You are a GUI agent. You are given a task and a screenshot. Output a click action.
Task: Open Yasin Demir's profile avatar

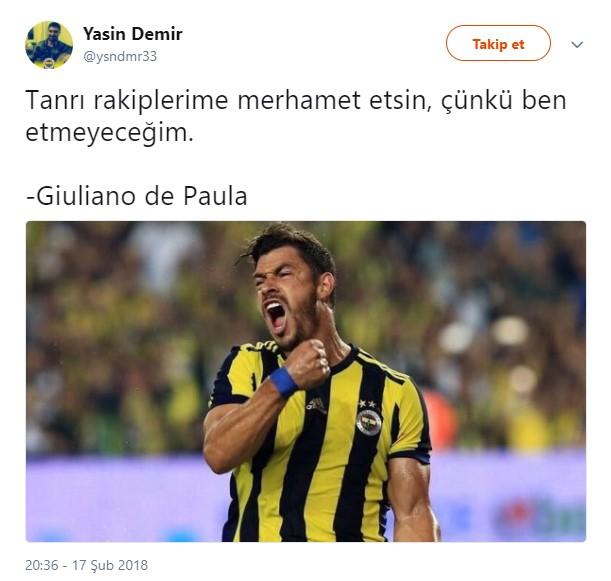49,45
